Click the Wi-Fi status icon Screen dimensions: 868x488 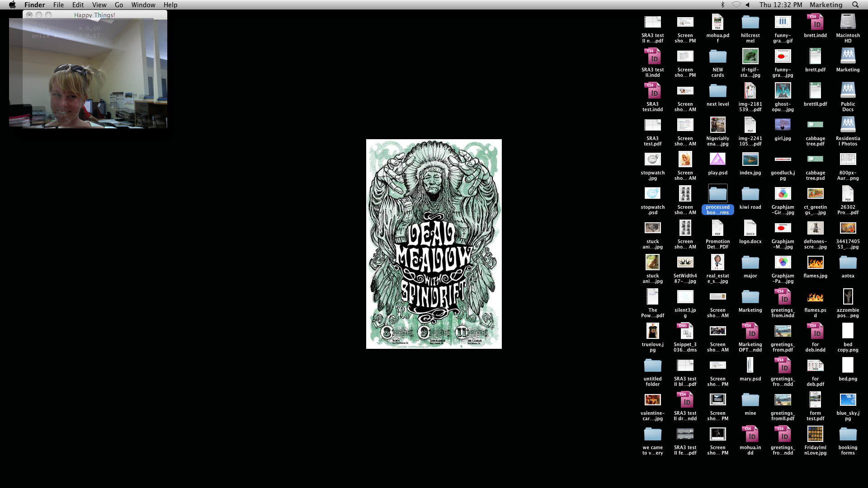click(x=736, y=5)
